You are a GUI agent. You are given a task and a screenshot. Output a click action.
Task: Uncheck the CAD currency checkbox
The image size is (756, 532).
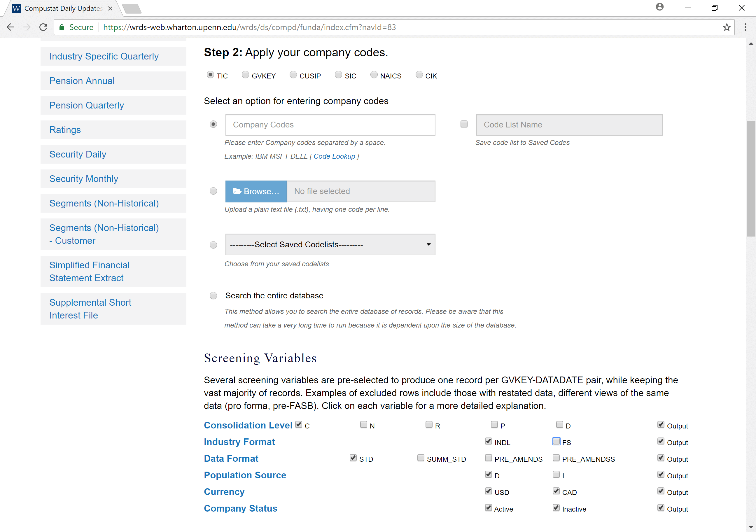click(x=556, y=491)
